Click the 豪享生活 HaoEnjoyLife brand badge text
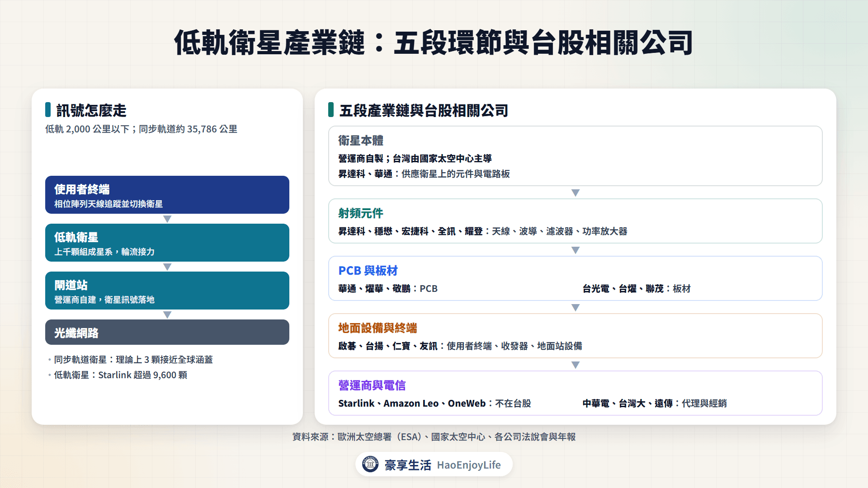Viewport: 868px width, 488px height. (443, 465)
